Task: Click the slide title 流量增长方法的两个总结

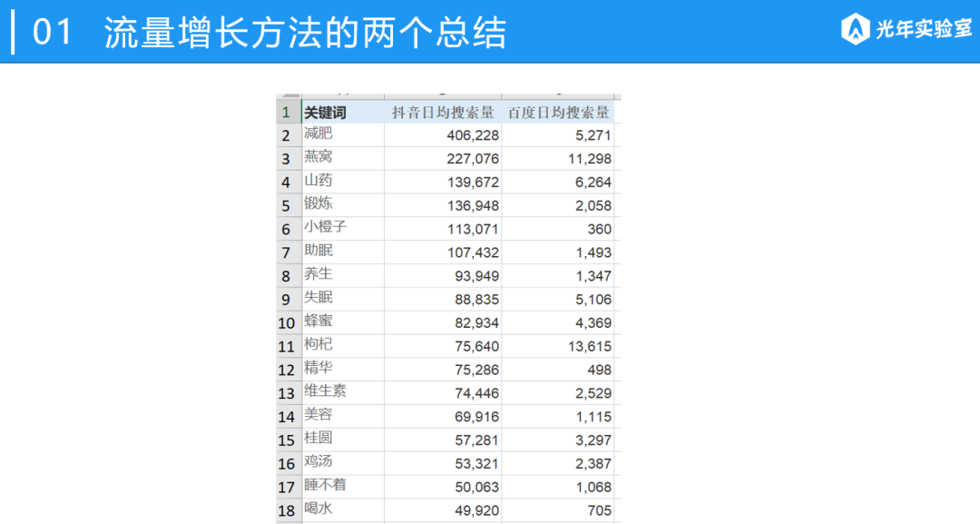Action: (303, 30)
